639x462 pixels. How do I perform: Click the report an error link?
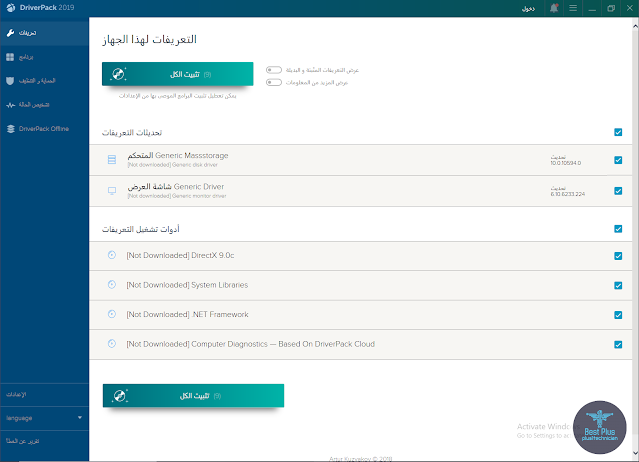point(22,441)
